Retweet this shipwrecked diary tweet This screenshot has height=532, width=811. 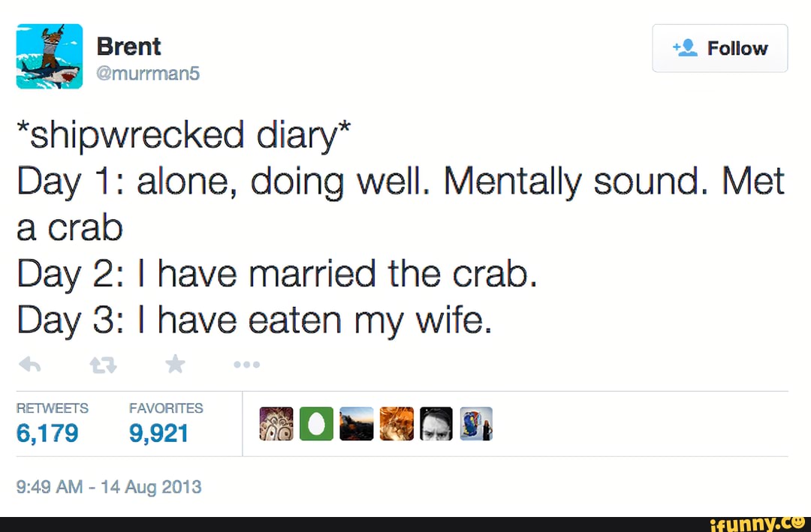pyautogui.click(x=101, y=365)
